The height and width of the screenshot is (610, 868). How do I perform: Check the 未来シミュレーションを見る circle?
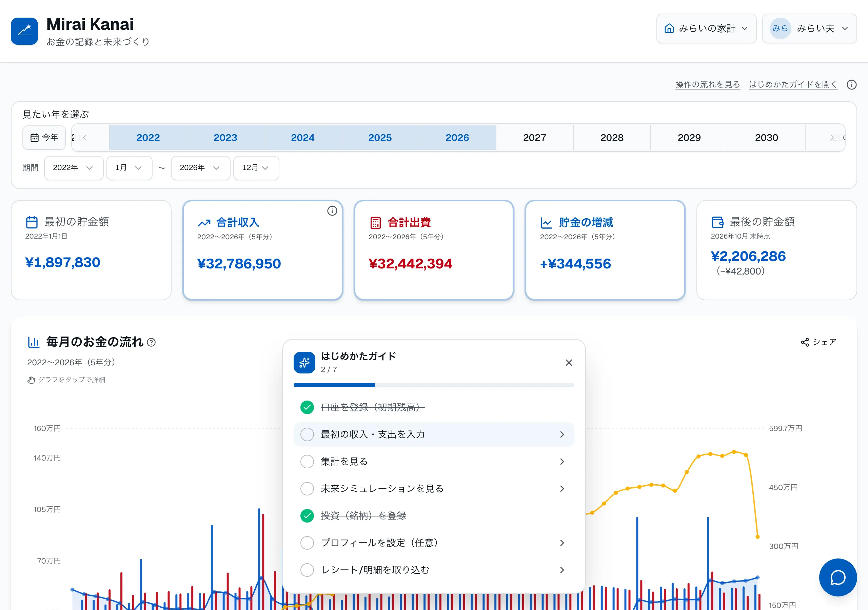pyautogui.click(x=307, y=489)
